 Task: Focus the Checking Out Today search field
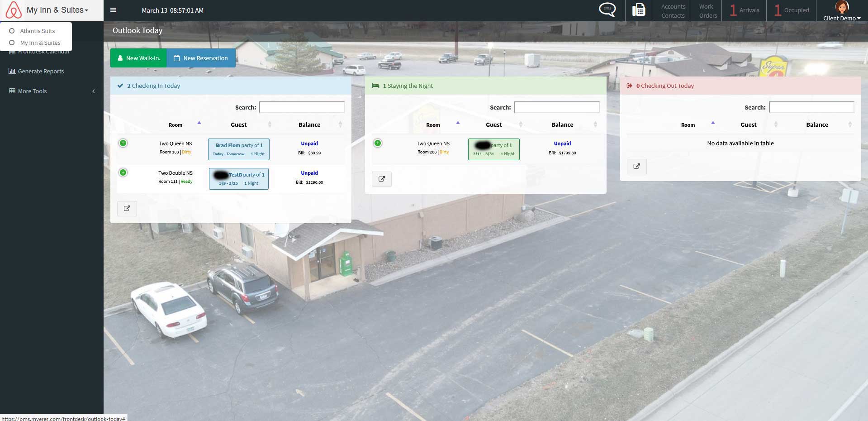pyautogui.click(x=811, y=107)
